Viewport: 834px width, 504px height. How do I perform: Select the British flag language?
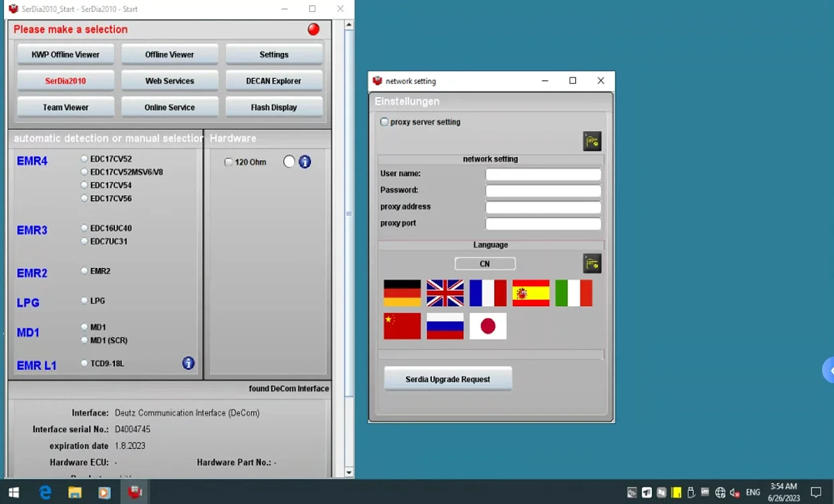click(445, 293)
